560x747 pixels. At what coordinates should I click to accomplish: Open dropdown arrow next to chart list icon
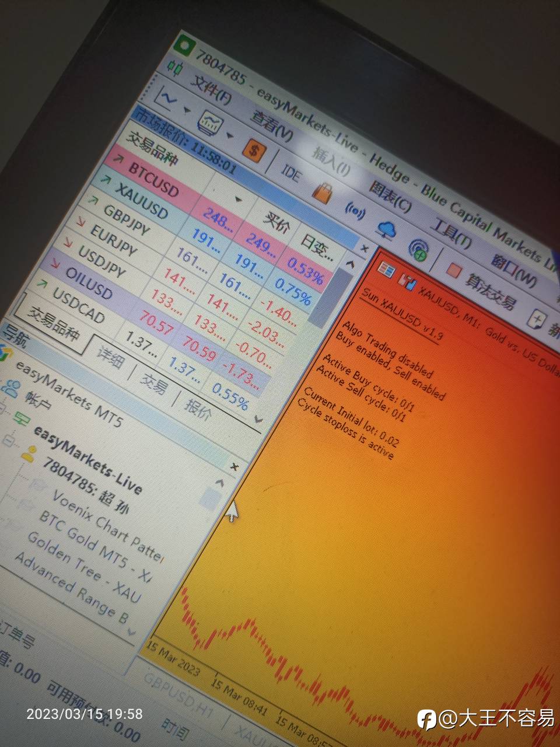(x=230, y=136)
